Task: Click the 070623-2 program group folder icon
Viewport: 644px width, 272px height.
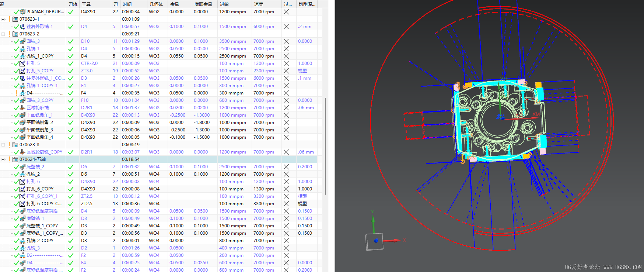Action: coord(15,34)
